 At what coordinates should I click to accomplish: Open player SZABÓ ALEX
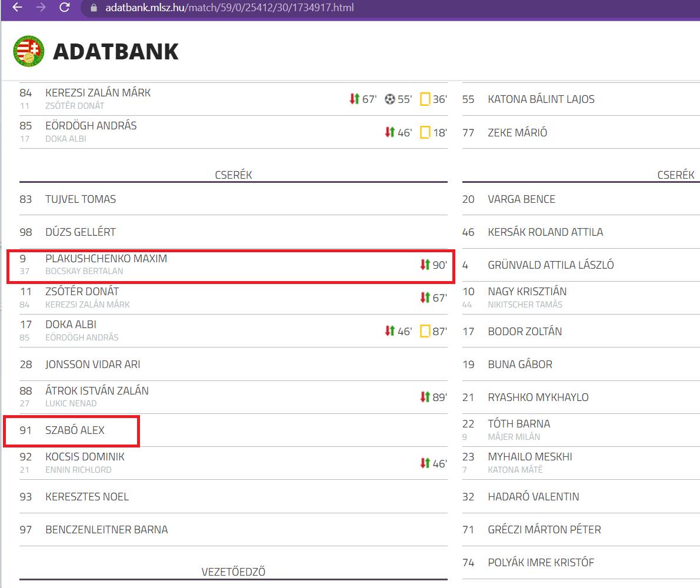[x=75, y=430]
